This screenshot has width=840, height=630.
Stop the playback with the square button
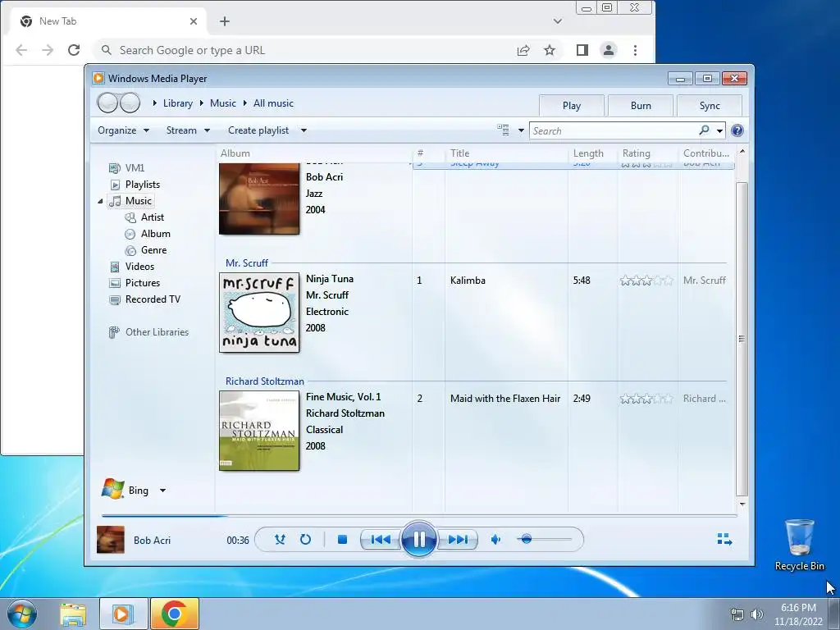click(x=342, y=540)
